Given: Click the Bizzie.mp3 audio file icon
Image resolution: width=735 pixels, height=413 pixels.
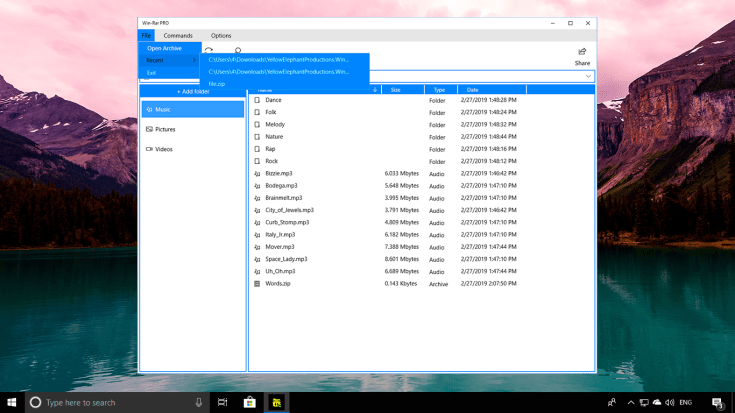Looking at the screenshot, I should point(257,173).
